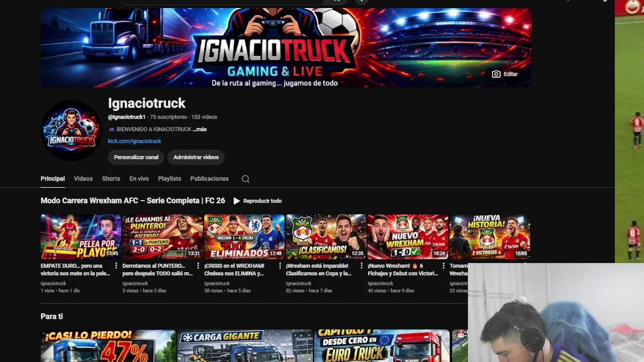Open the ¡NUEVA HISTORIA! video thumbnail
The height and width of the screenshot is (362, 644).
coord(490,237)
